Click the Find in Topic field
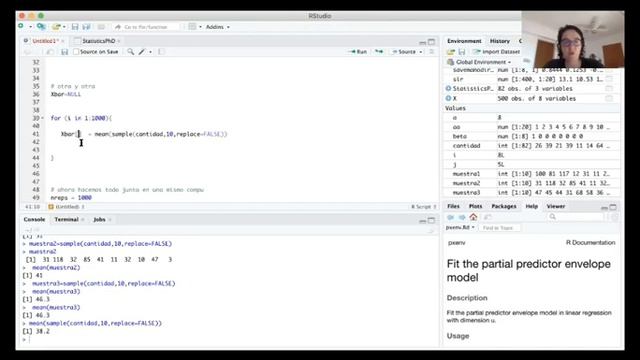Image resolution: width=640 pixels, height=360 pixels. point(500,228)
